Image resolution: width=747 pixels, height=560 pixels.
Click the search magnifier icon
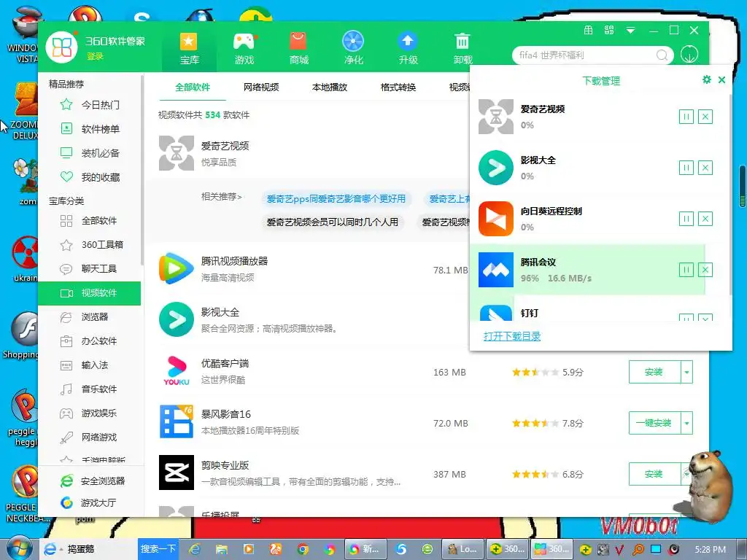pyautogui.click(x=662, y=55)
